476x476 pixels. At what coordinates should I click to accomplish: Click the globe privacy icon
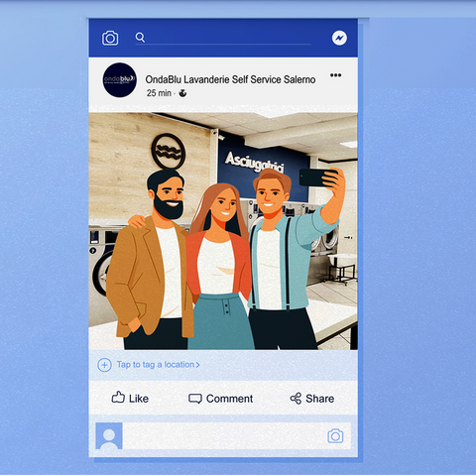pos(182,93)
